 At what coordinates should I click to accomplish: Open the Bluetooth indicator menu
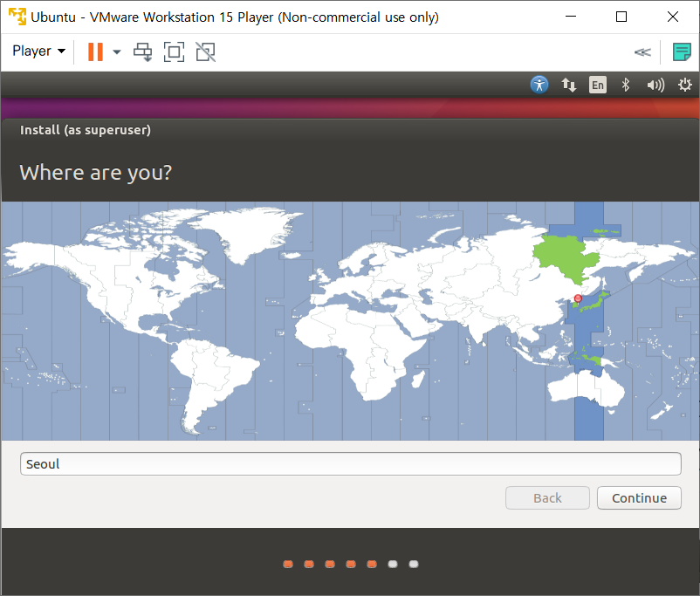[x=626, y=85]
